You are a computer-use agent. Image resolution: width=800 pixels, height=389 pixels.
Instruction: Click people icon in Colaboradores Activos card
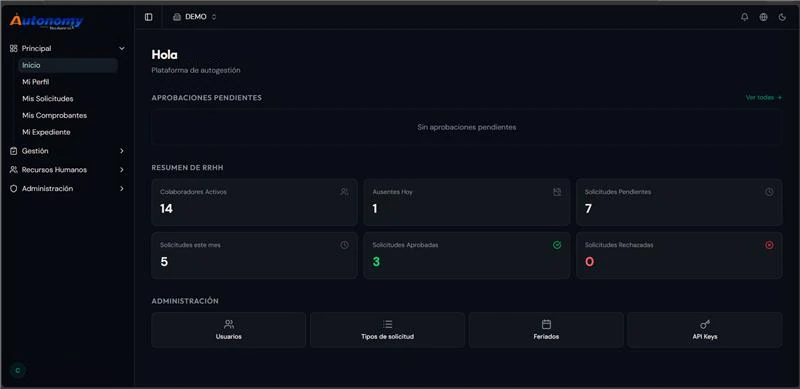point(344,192)
